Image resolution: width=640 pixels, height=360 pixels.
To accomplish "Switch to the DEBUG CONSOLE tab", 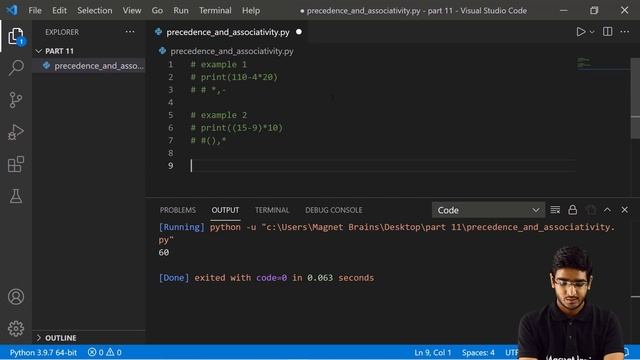I will 333,210.
